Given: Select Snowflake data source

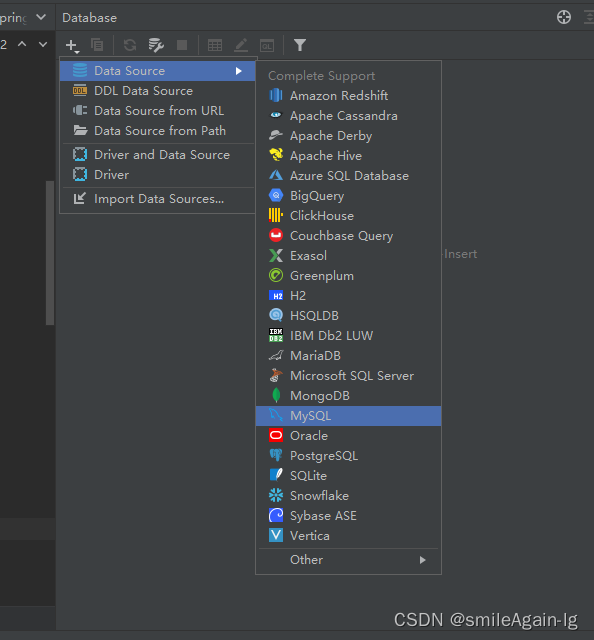Looking at the screenshot, I should point(348,496).
